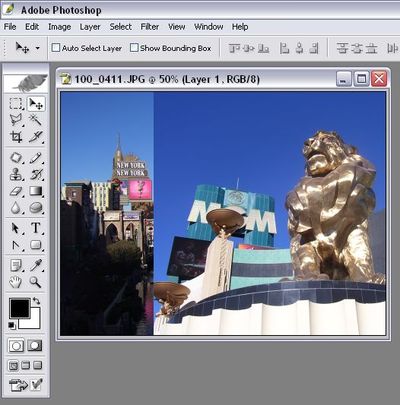400x405 pixels.
Task: Align left edges of layers
Action: [284, 48]
